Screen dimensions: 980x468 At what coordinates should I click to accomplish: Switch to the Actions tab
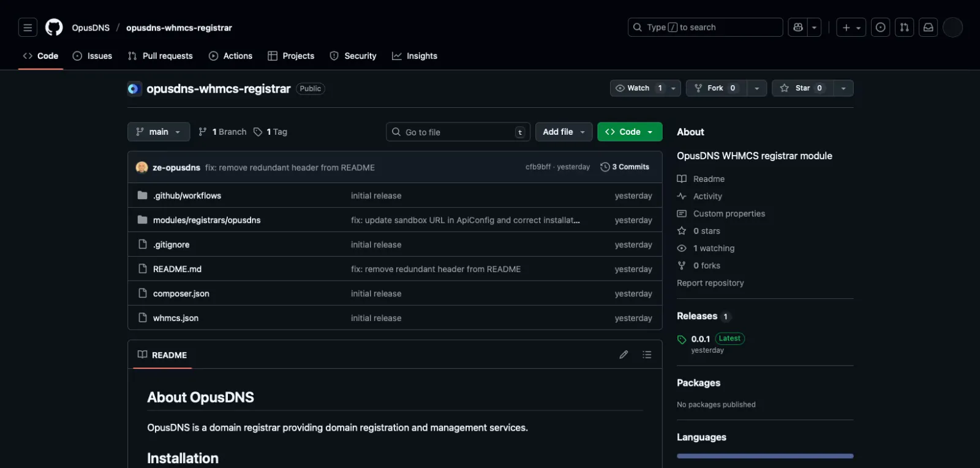coord(230,56)
